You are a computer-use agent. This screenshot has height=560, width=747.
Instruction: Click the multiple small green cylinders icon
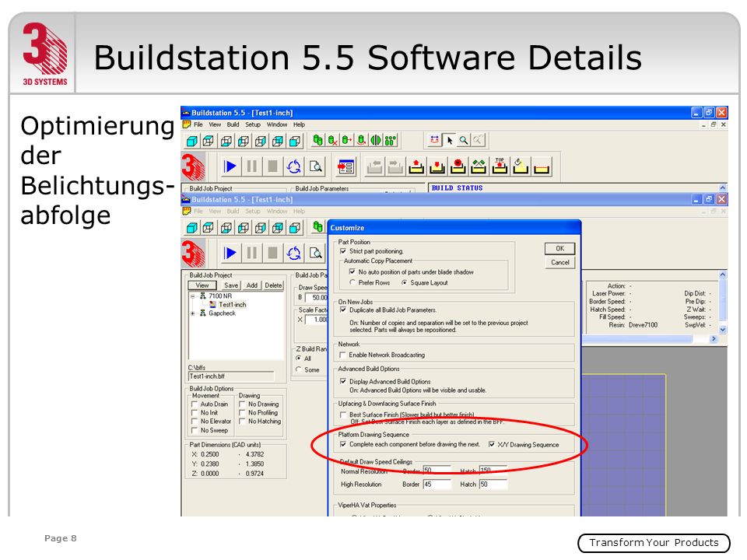click(x=390, y=140)
